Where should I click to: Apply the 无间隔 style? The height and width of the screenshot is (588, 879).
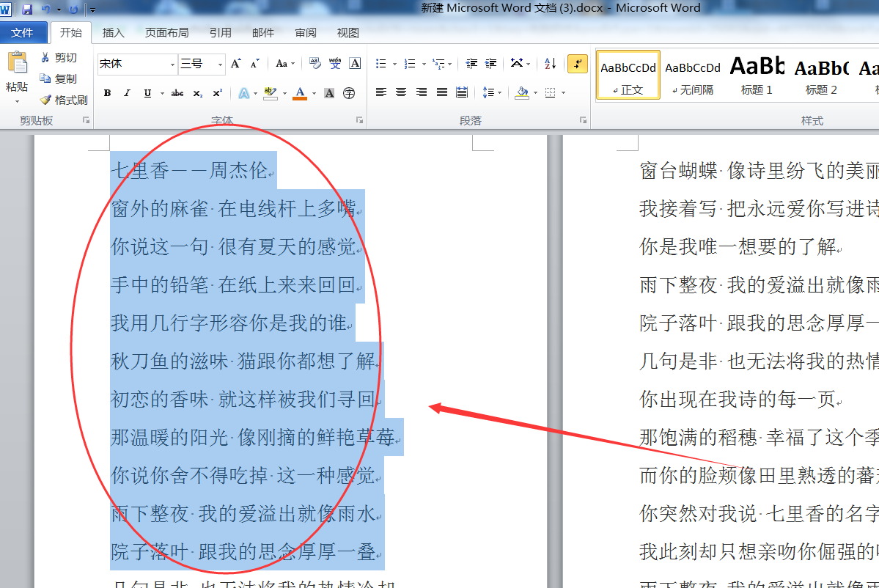tap(692, 75)
